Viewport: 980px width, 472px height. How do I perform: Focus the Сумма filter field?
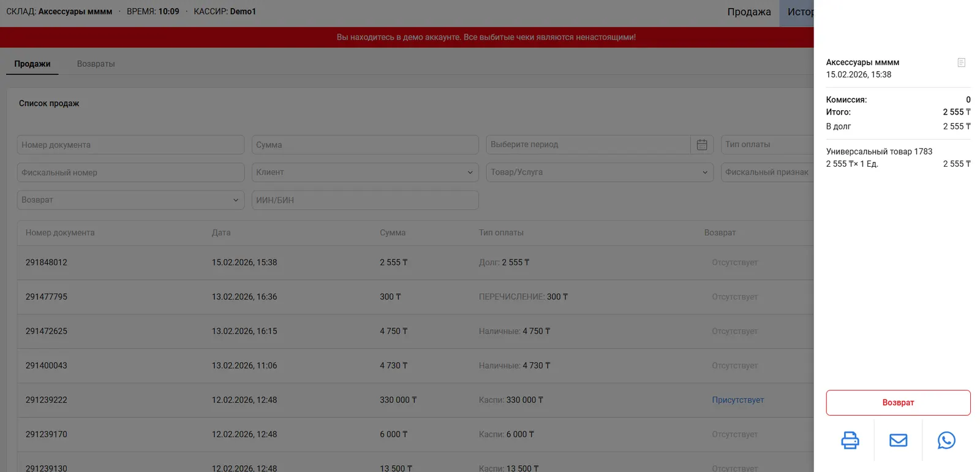pyautogui.click(x=364, y=145)
